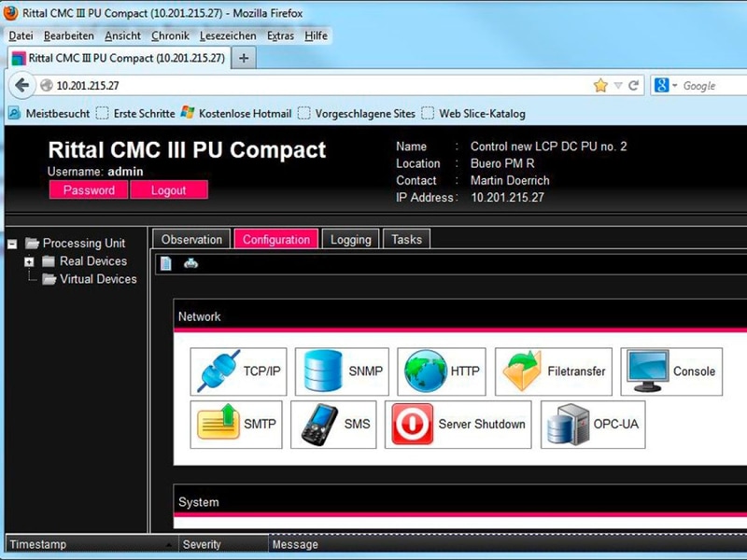This screenshot has height=560, width=747.
Task: Open SMS configuration
Action: pyautogui.click(x=333, y=425)
